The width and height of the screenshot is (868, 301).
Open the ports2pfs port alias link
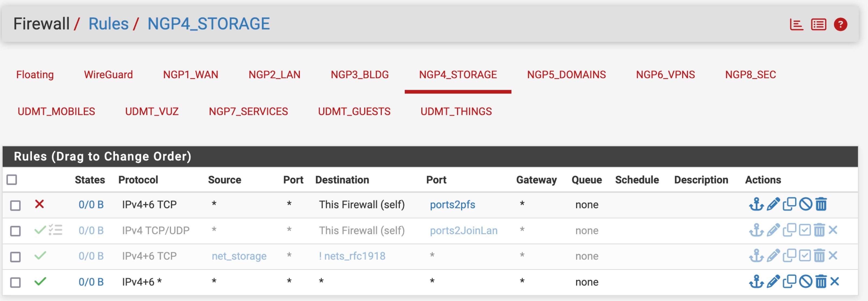pos(452,205)
